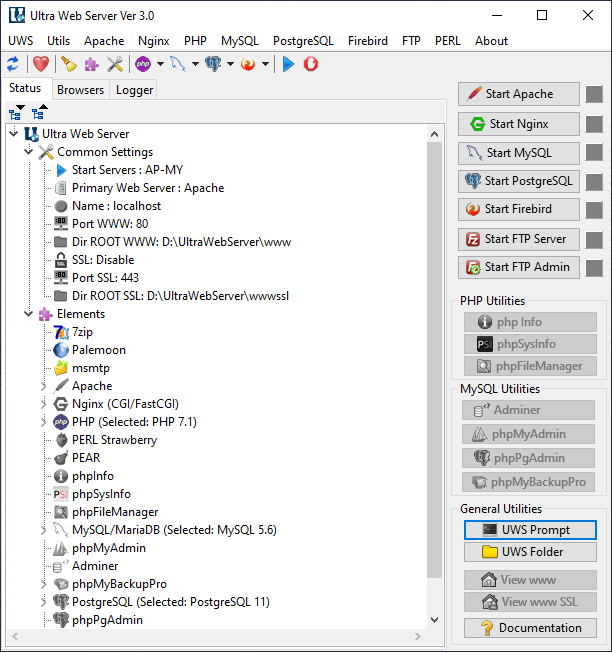Click the PERL Strawberry icon
This screenshot has height=652, width=612.
(61, 440)
